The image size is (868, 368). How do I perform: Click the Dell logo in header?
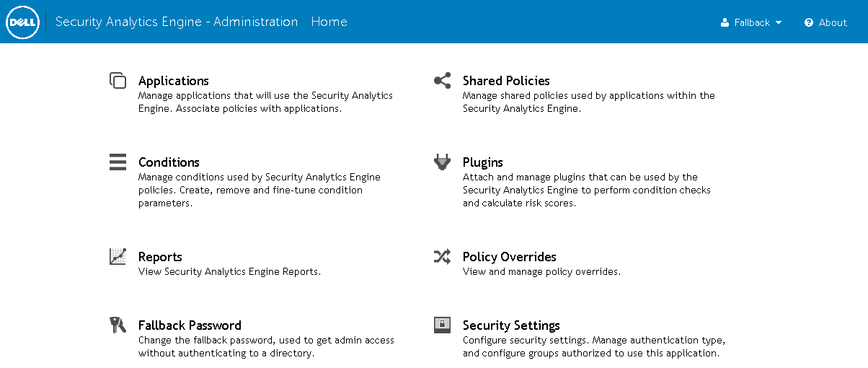pyautogui.click(x=22, y=22)
